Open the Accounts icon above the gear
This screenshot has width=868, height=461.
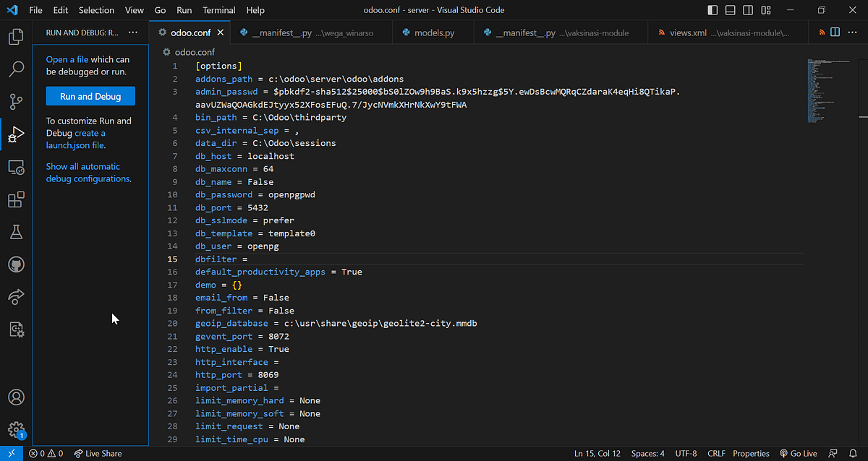point(16,397)
